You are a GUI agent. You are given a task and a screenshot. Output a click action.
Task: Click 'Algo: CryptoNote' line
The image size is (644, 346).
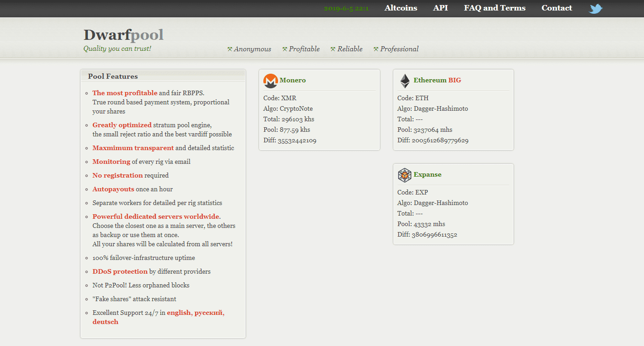(288, 108)
